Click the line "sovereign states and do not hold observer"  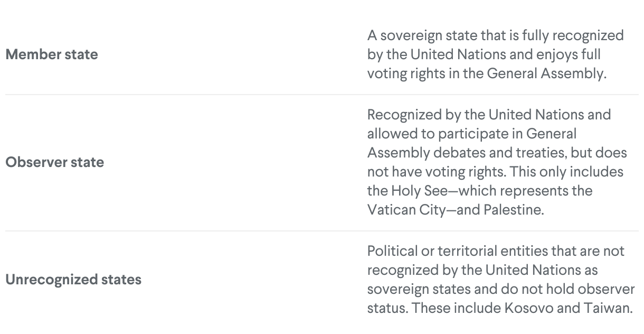[x=500, y=289]
